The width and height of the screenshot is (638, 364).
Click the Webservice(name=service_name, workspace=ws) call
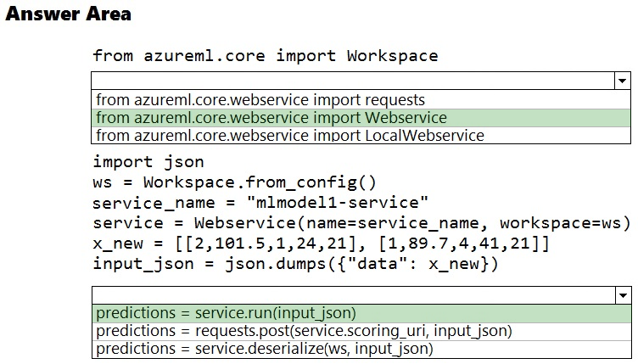412,223
